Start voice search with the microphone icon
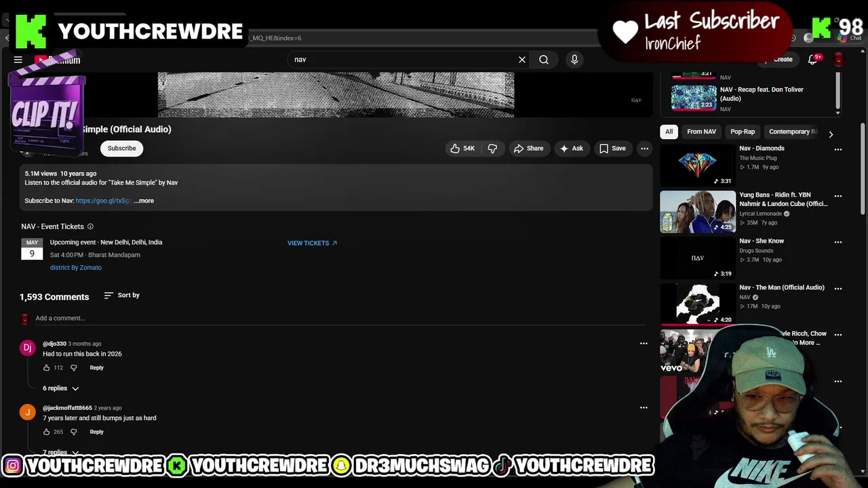The image size is (868, 488). pyautogui.click(x=574, y=60)
